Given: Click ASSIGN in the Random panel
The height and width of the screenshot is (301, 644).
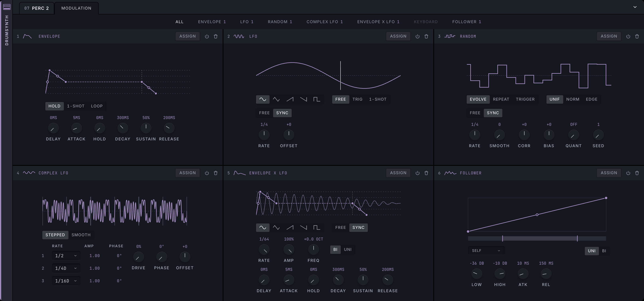Looking at the screenshot, I should pyautogui.click(x=609, y=36).
